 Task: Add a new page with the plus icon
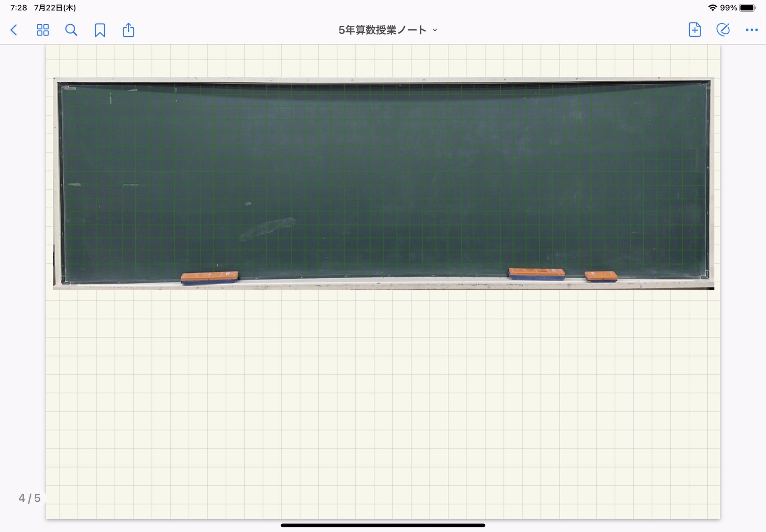pos(695,30)
